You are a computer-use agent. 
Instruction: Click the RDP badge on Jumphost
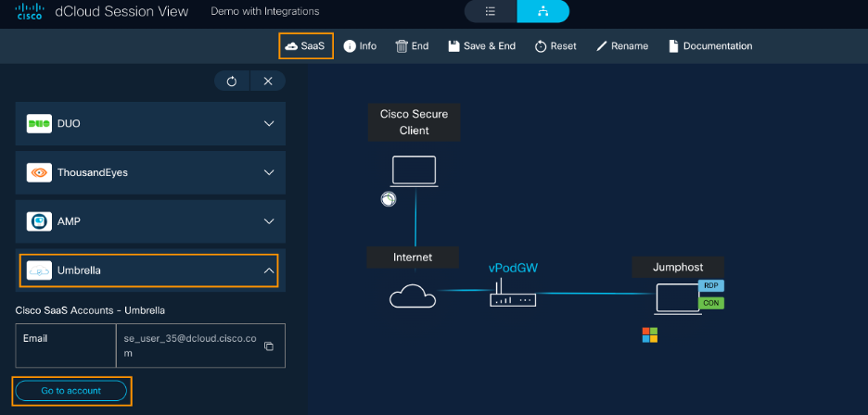(711, 285)
